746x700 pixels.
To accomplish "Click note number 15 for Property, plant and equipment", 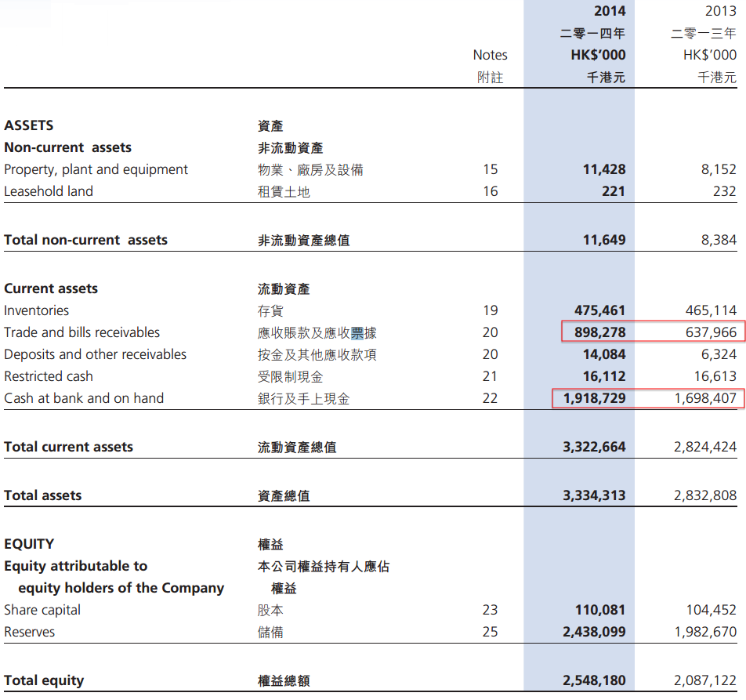I will point(490,169).
